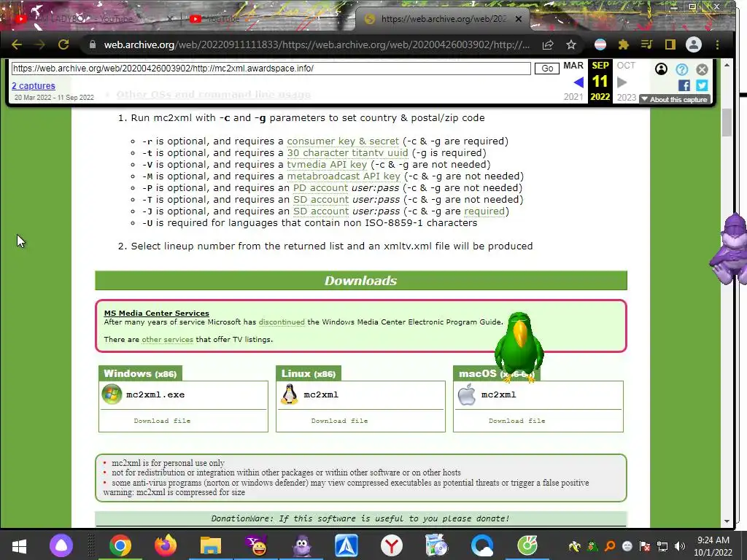
Task: Click the Wayback Machine URL input field
Action: (271, 68)
